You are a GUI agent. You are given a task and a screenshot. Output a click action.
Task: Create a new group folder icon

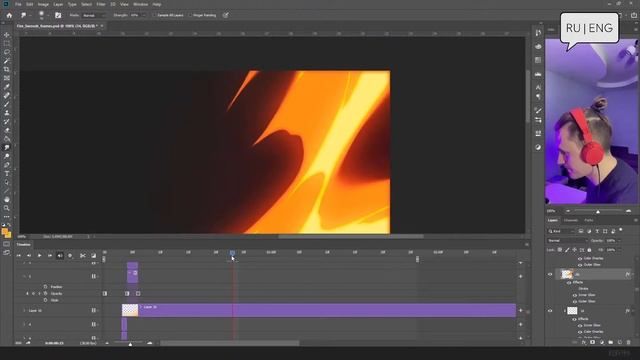[x=611, y=342]
